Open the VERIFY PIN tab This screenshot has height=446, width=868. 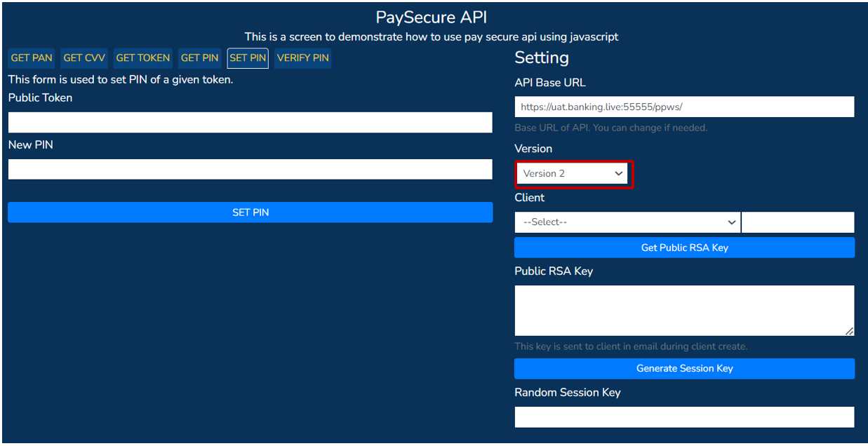302,58
